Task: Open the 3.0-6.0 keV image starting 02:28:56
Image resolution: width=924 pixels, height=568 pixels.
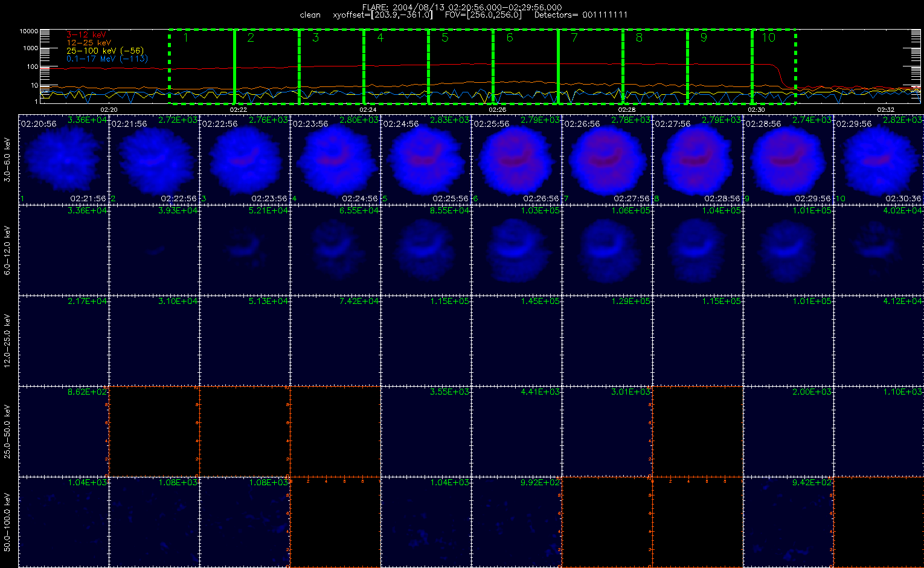Action: (x=788, y=159)
